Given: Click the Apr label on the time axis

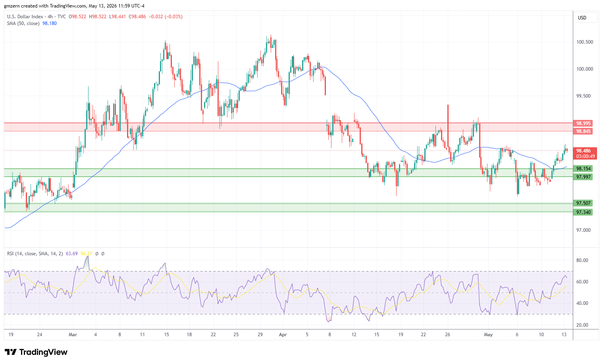Looking at the screenshot, I should point(283,335).
